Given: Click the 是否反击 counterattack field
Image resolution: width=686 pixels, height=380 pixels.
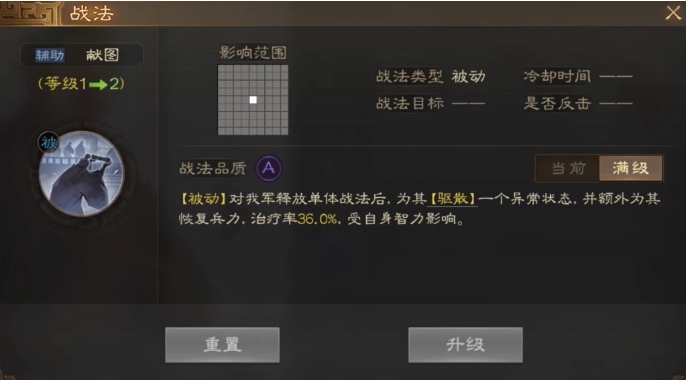Looking at the screenshot, I should click(x=578, y=104).
